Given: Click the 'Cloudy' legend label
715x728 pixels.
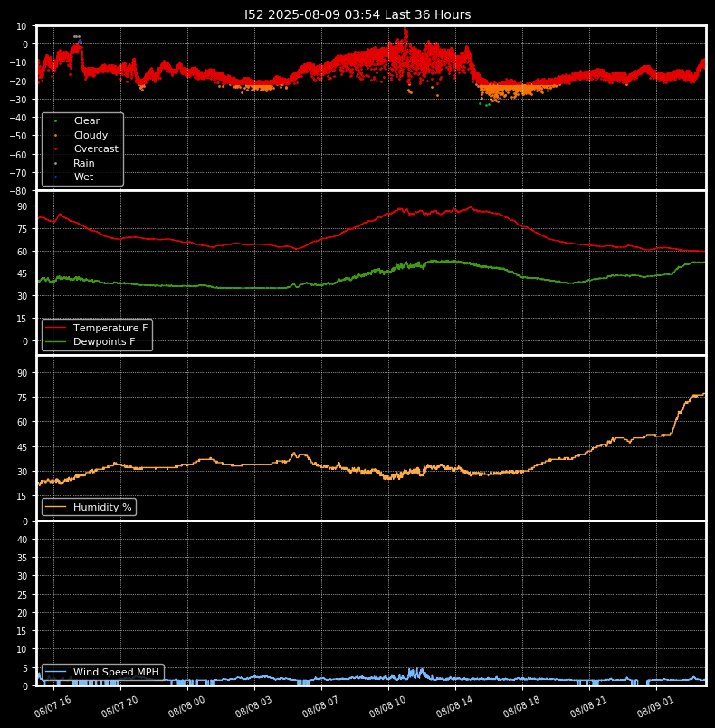Looking at the screenshot, I should pyautogui.click(x=91, y=135).
